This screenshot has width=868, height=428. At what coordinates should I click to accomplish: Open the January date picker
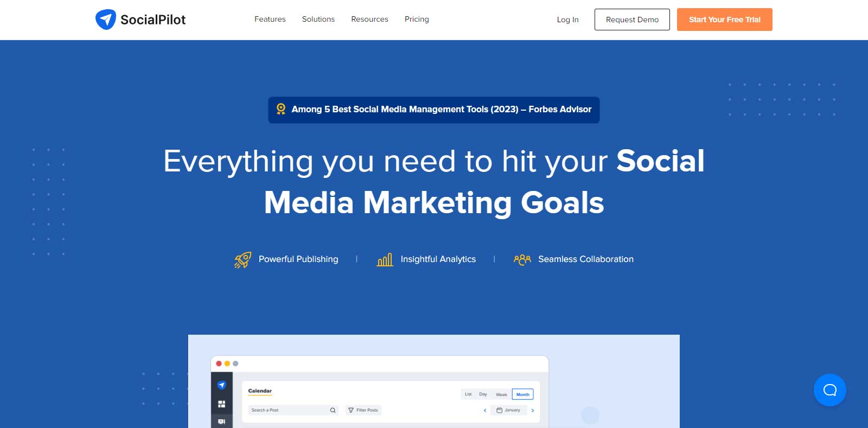(x=509, y=410)
